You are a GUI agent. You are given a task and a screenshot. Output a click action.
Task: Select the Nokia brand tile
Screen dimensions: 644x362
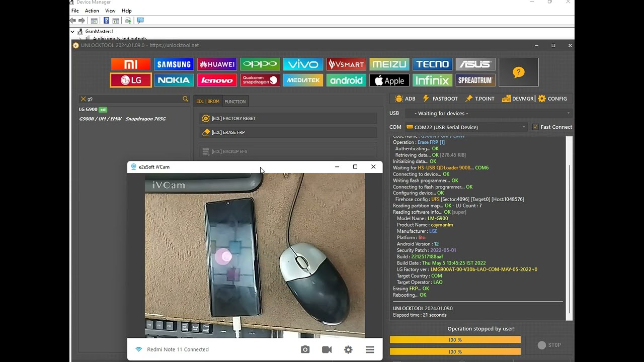click(174, 80)
